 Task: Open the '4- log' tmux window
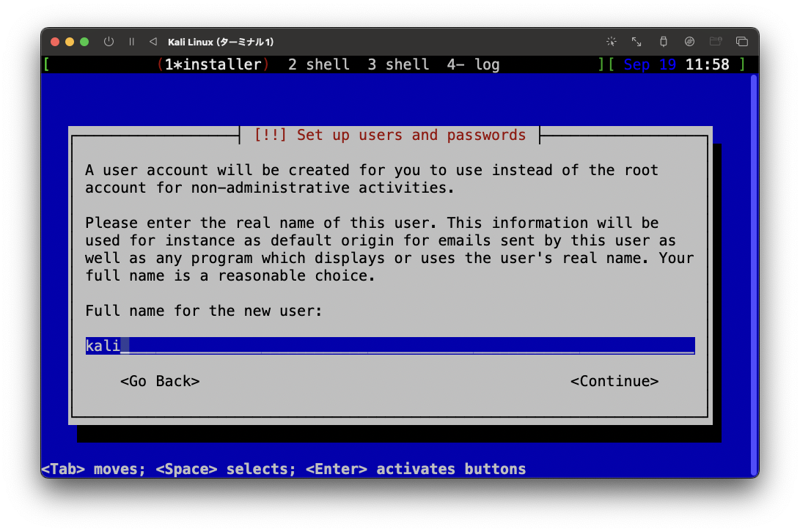(474, 64)
